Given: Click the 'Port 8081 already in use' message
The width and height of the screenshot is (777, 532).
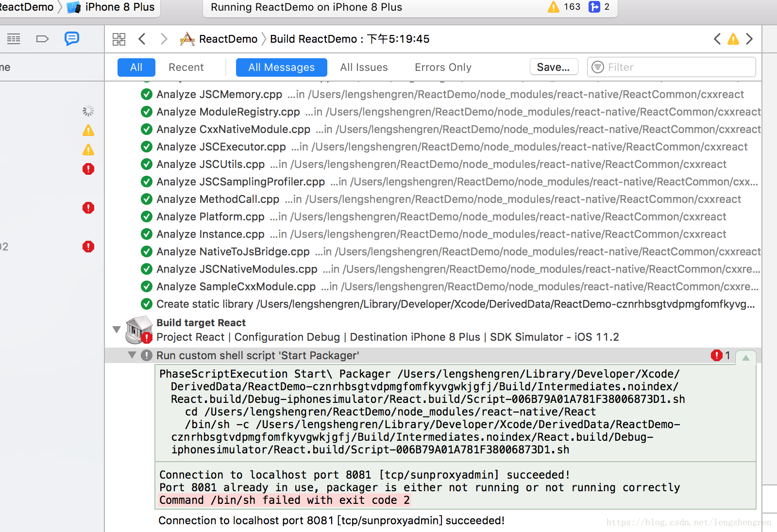Looking at the screenshot, I should (420, 488).
